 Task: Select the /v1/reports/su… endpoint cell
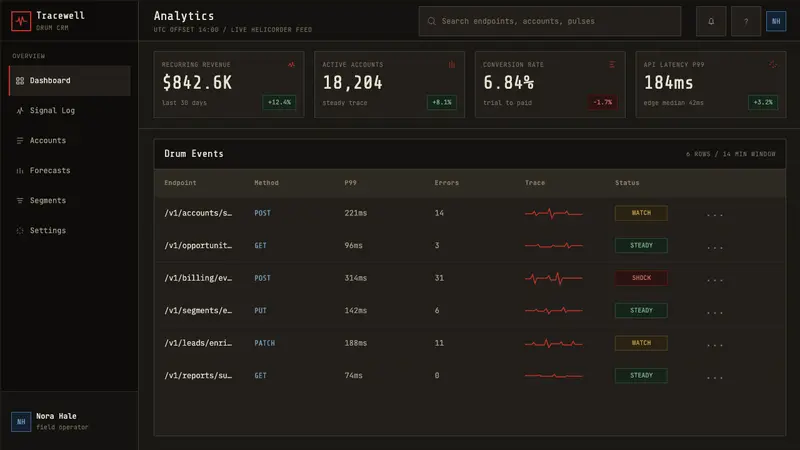(198, 376)
